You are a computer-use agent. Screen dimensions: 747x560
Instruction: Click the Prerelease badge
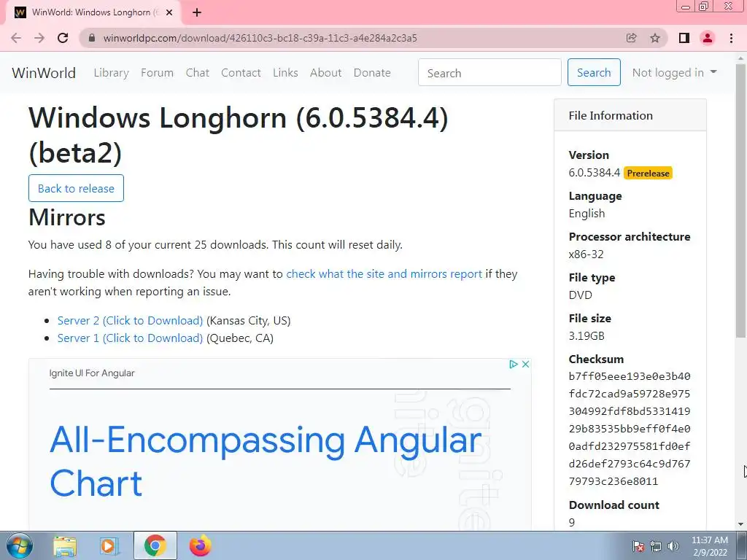point(648,174)
